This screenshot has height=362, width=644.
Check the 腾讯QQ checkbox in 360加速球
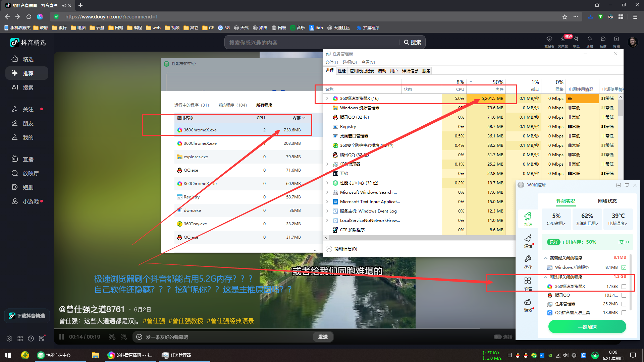[x=624, y=295]
